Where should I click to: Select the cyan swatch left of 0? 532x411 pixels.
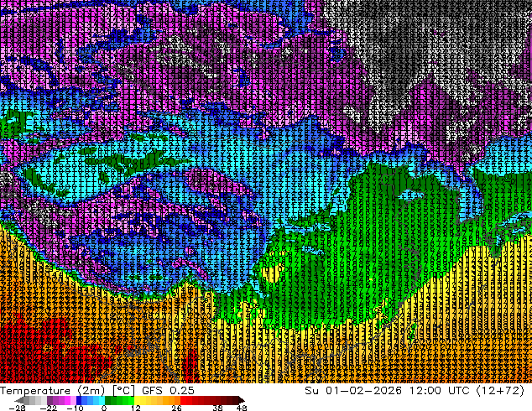(x=102, y=400)
